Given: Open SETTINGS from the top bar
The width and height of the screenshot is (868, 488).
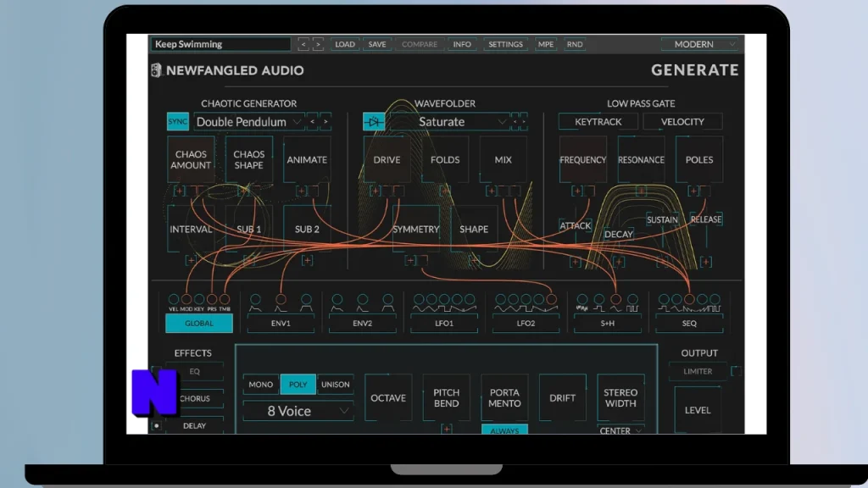Looking at the screenshot, I should tap(505, 44).
